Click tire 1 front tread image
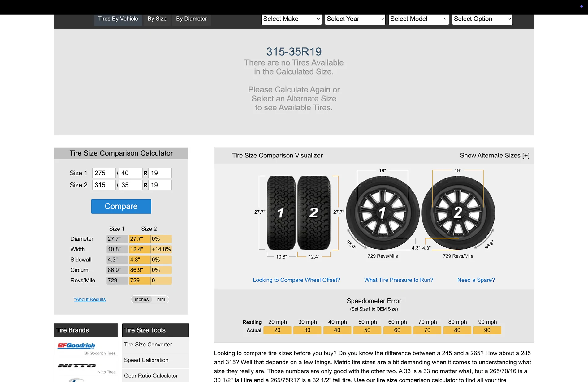This screenshot has height=382, width=588. 281,213
